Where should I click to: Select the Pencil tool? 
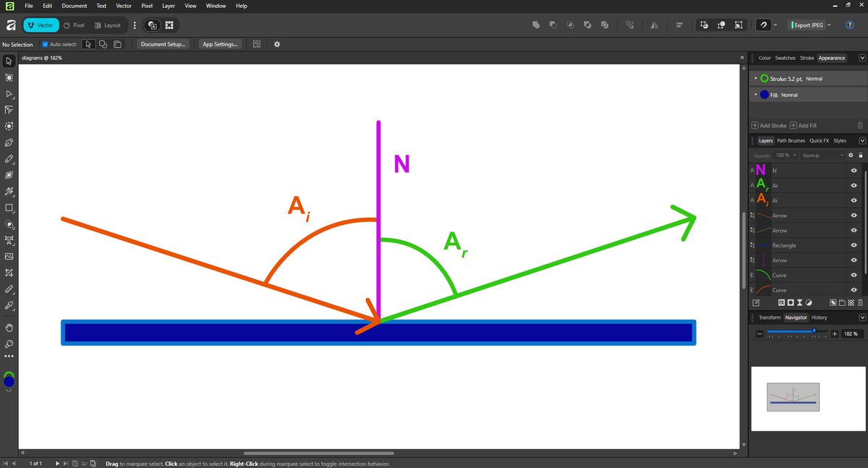(x=9, y=158)
